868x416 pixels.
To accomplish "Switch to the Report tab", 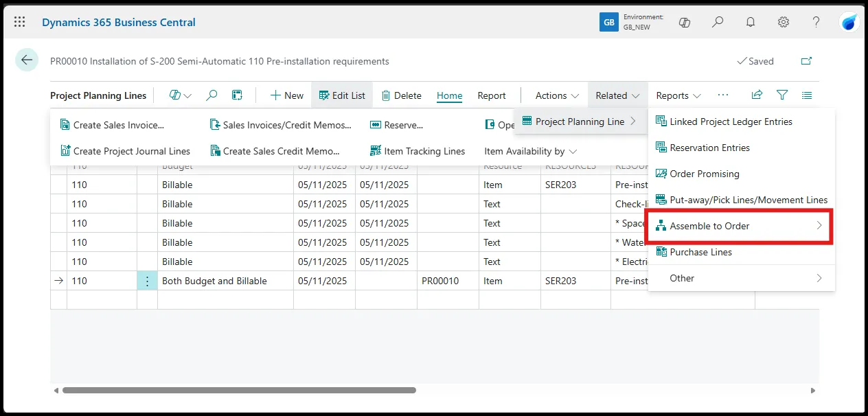I will pyautogui.click(x=492, y=95).
